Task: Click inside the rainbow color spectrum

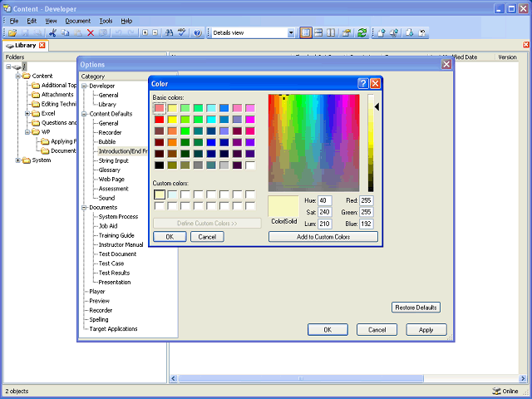Action: [x=313, y=143]
